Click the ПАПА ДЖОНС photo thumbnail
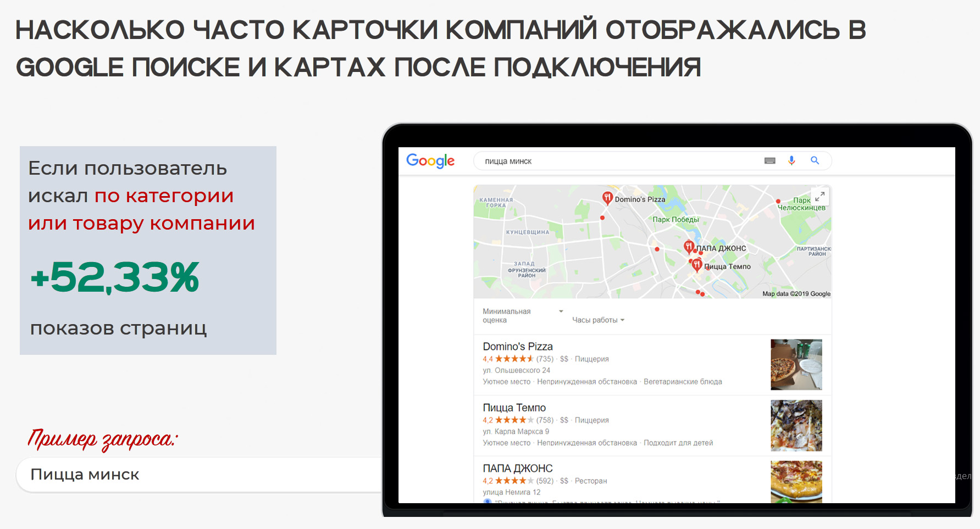This screenshot has width=980, height=529. pos(796,482)
